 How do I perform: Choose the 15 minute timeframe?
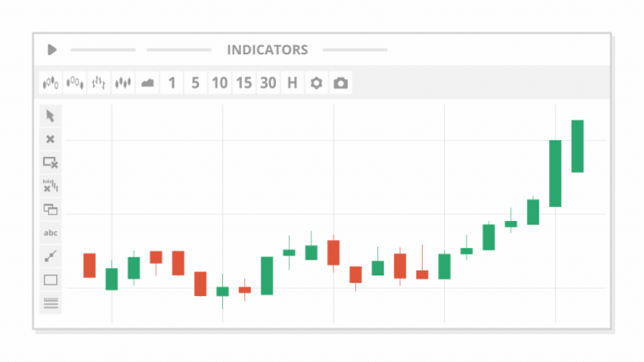click(244, 82)
